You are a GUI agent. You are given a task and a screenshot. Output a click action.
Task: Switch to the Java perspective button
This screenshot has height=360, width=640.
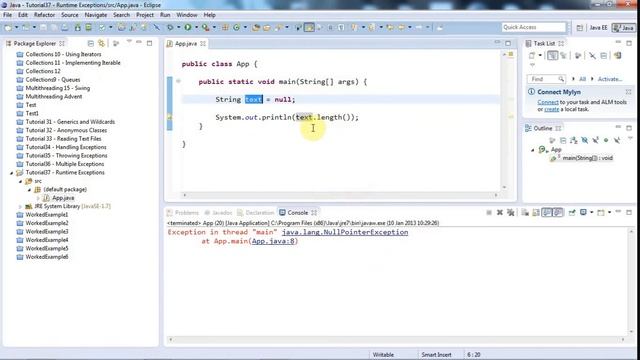pyautogui.click(x=624, y=27)
